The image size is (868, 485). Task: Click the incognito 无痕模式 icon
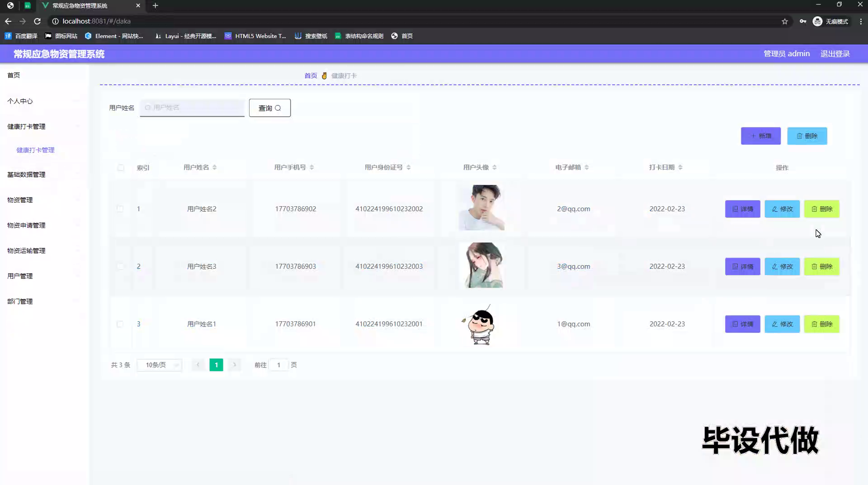coord(830,21)
